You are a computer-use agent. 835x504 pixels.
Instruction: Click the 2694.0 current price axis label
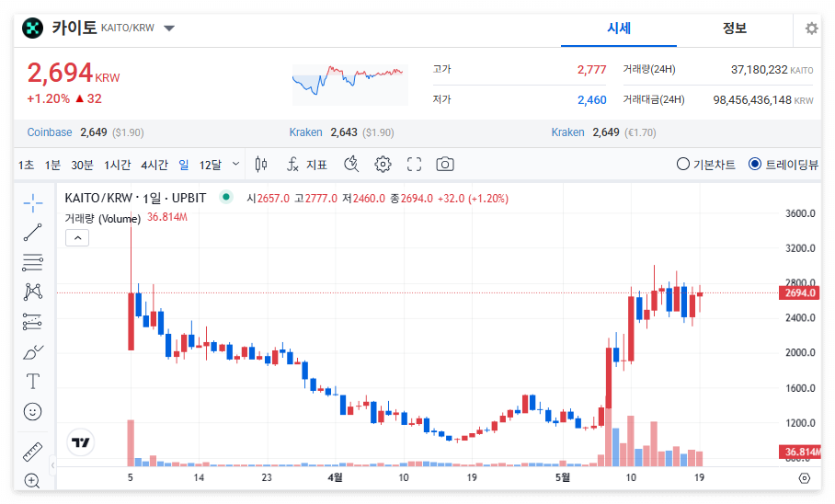[800, 292]
